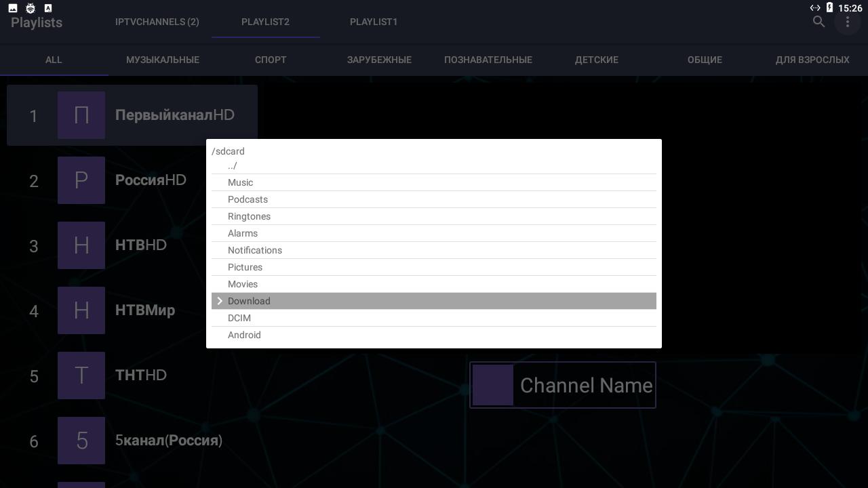868x488 pixels.
Task: Click the Playlists title
Action: pyautogui.click(x=37, y=22)
